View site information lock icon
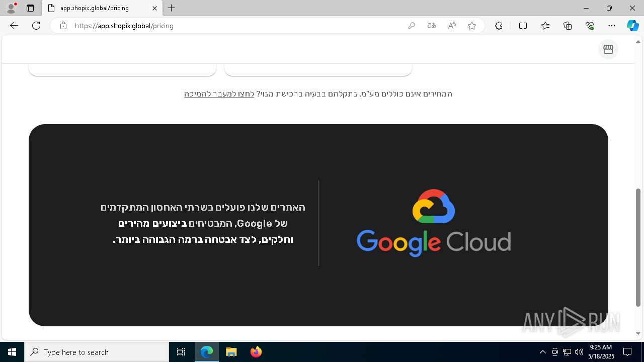 pyautogui.click(x=63, y=26)
